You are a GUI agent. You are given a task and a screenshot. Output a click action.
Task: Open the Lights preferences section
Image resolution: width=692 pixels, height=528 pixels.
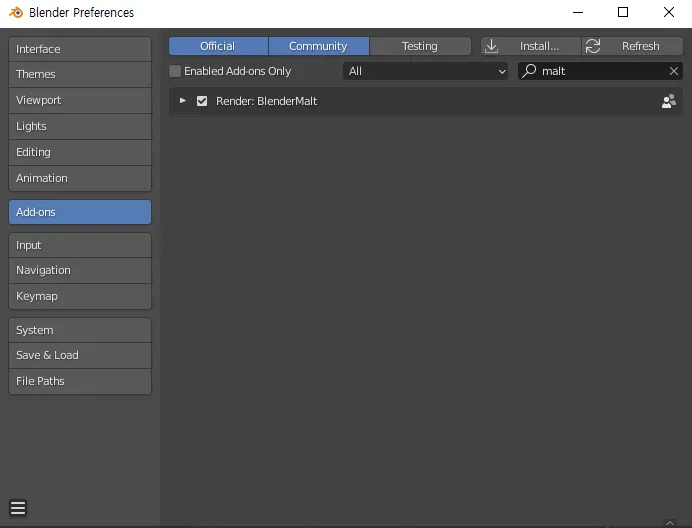click(80, 126)
